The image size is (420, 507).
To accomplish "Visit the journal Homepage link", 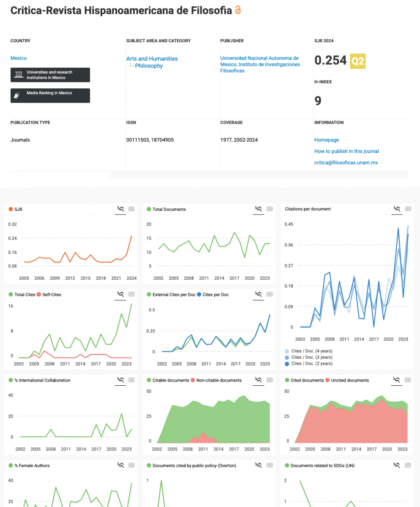I will (x=327, y=140).
